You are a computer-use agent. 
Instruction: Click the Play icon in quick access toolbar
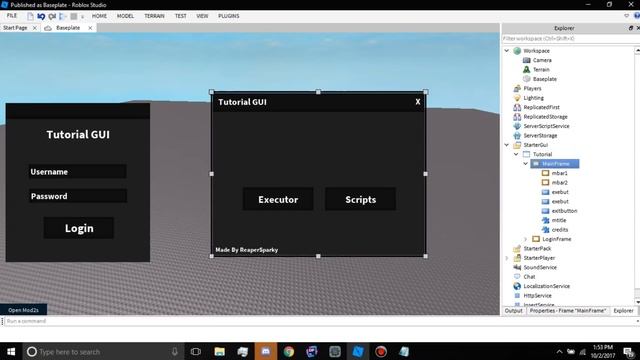pyautogui.click(x=62, y=16)
